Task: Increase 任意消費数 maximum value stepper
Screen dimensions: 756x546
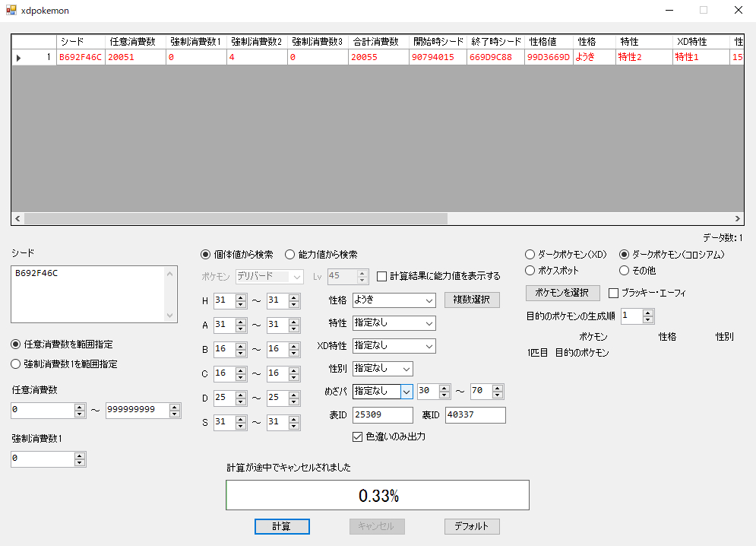Action: tap(175, 407)
